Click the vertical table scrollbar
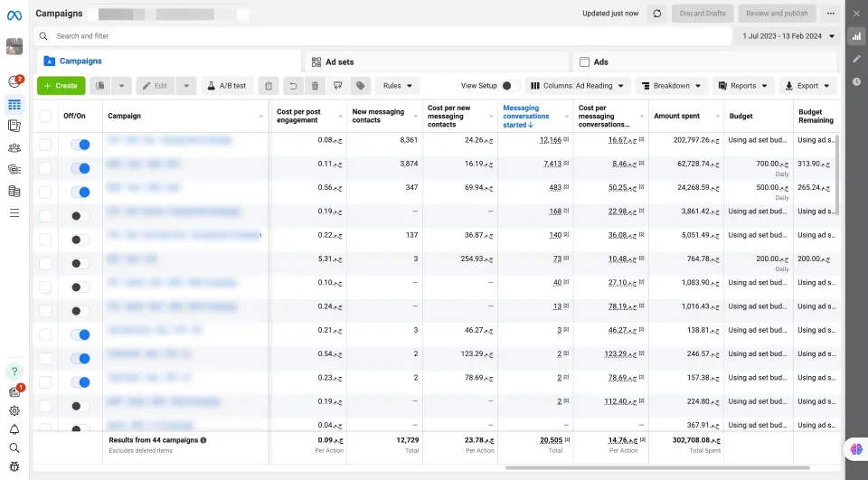This screenshot has width=868, height=480. (x=837, y=174)
